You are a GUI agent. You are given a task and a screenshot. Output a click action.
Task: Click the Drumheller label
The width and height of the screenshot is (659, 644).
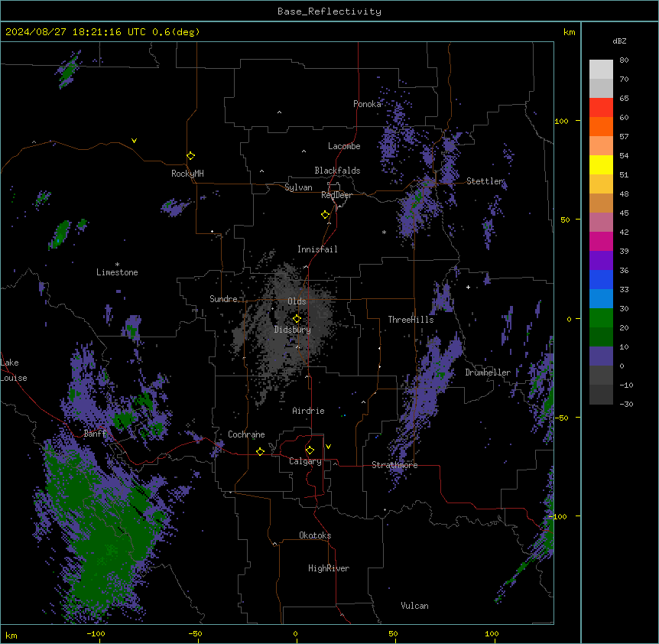point(488,372)
